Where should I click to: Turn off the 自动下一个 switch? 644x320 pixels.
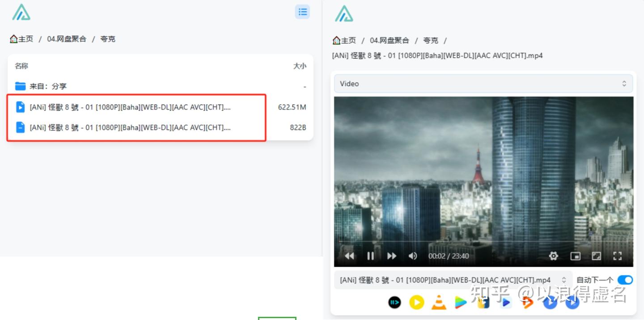click(624, 280)
